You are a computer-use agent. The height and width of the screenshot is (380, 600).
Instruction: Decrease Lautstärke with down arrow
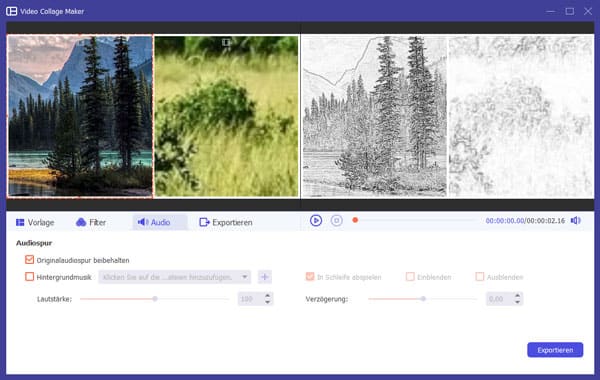[x=268, y=302]
